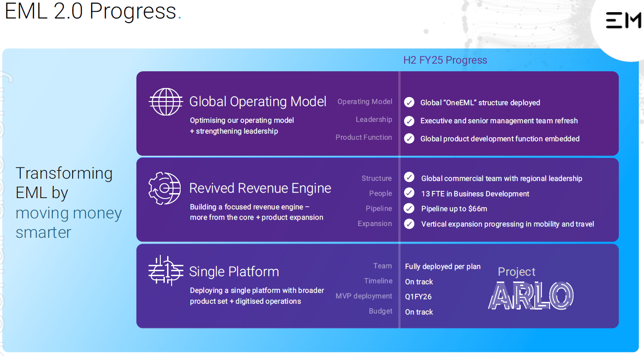Click the globe icon beside Global Operating Model
Image resolution: width=644 pixels, height=356 pixels.
[x=165, y=102]
